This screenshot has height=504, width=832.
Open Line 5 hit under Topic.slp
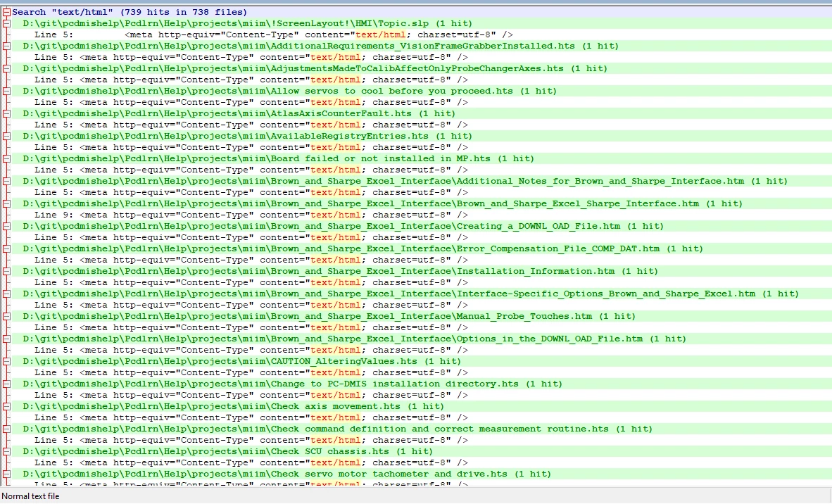274,34
